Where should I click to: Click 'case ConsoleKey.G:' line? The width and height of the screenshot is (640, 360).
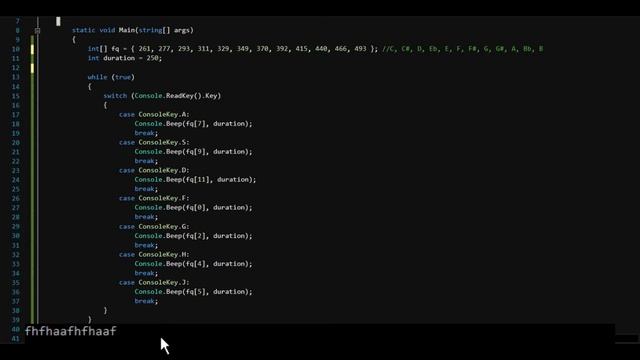click(x=154, y=227)
